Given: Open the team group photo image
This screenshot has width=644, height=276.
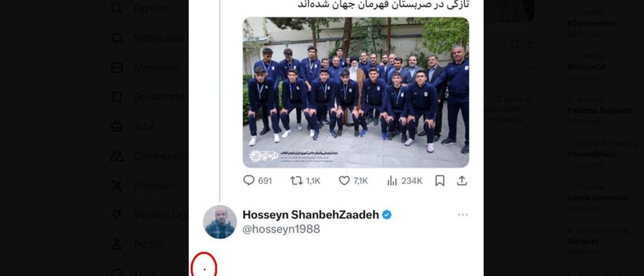Looking at the screenshot, I should [356, 92].
